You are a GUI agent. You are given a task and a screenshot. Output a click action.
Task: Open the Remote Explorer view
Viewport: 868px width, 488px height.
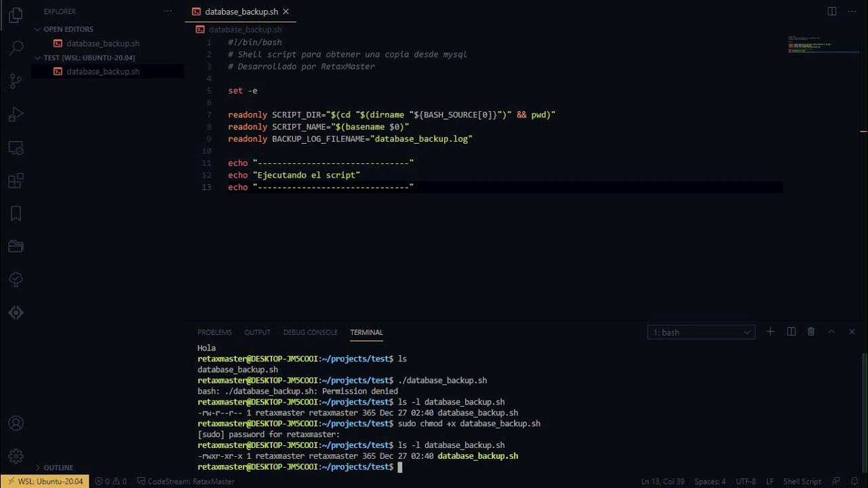pos(16,148)
